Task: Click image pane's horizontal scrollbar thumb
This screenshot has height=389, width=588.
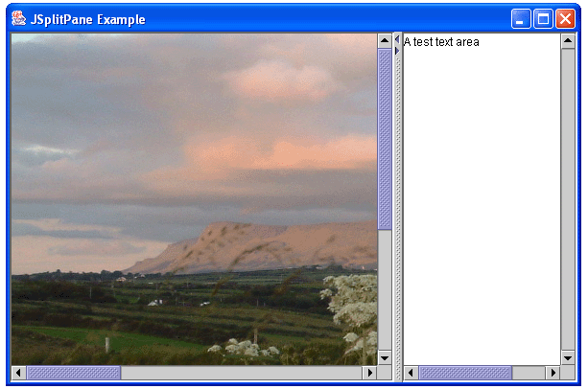Action: [74, 373]
